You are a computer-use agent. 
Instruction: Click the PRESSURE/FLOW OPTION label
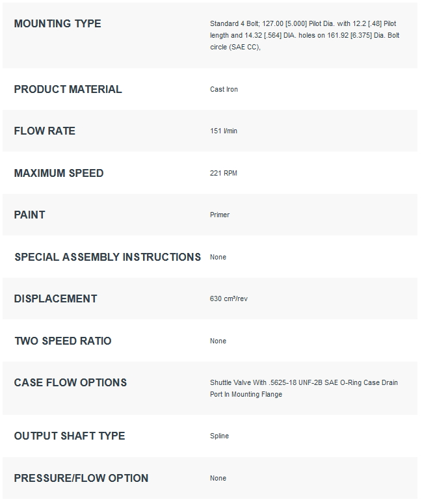[81, 478]
